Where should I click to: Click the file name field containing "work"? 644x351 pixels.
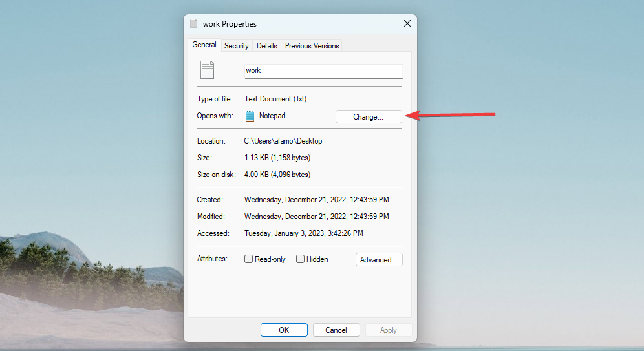coord(323,70)
